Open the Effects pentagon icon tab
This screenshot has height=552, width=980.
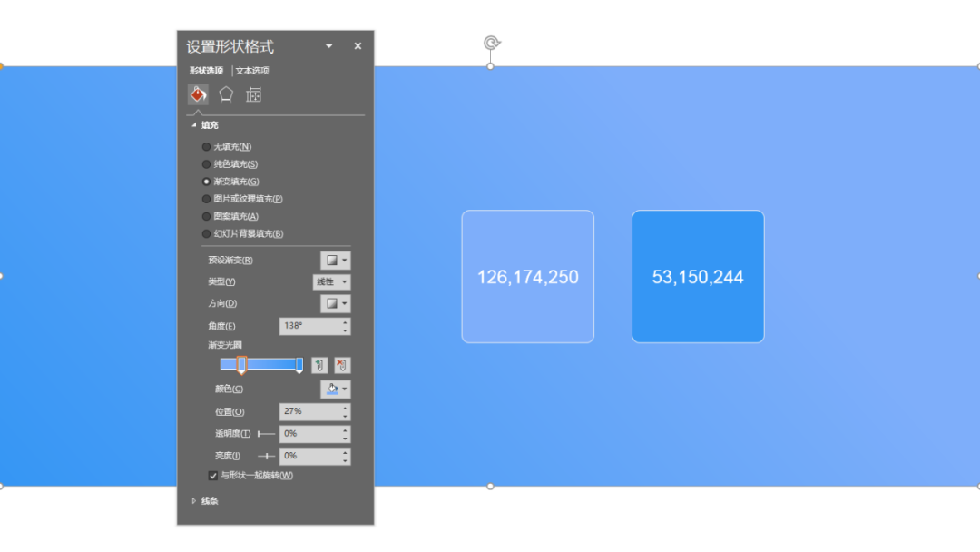(x=226, y=94)
